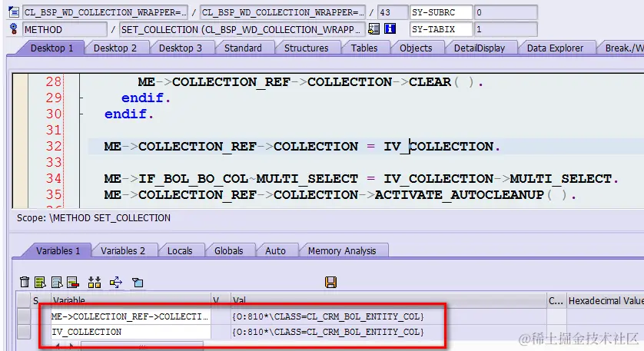644x351 pixels.
Task: Open the Desktop 3 tab
Action: (x=181, y=48)
